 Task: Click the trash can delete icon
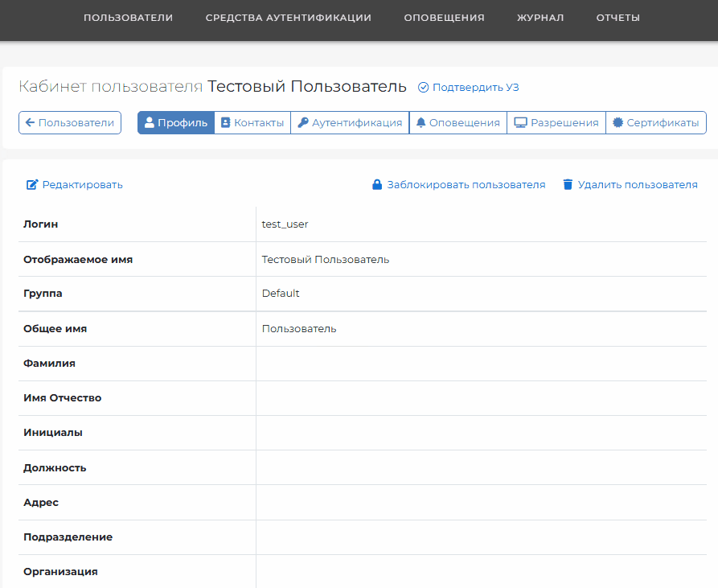(568, 184)
